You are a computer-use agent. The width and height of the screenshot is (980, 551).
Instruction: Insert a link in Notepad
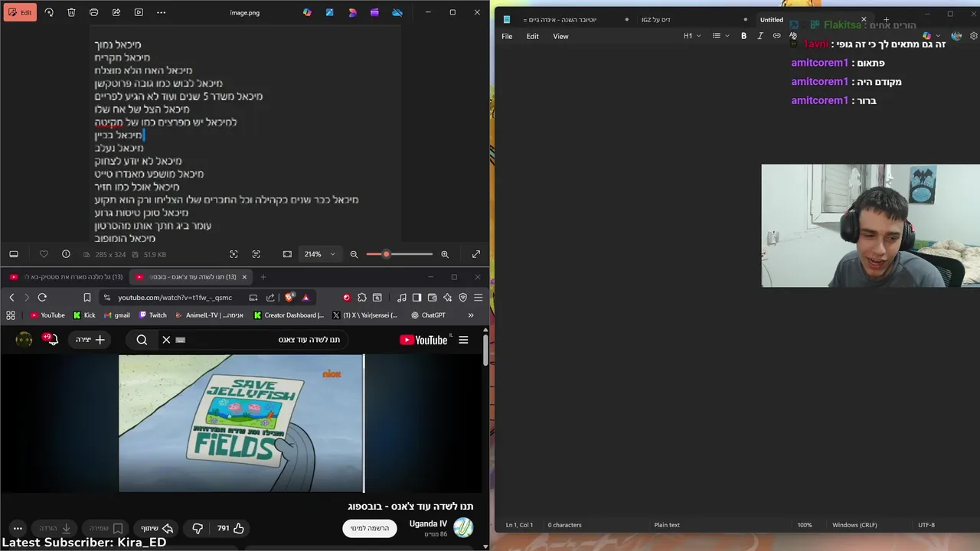pos(776,36)
